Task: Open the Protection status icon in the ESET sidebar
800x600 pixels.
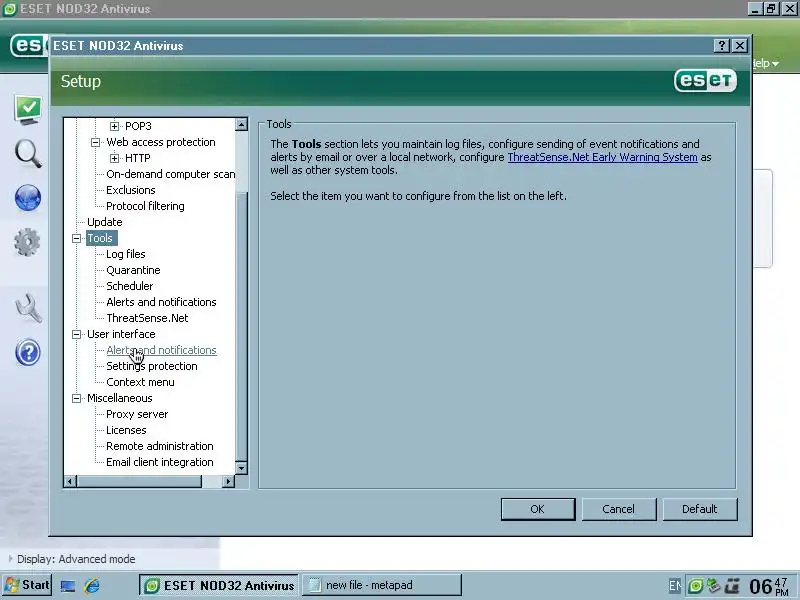Action: pyautogui.click(x=29, y=109)
